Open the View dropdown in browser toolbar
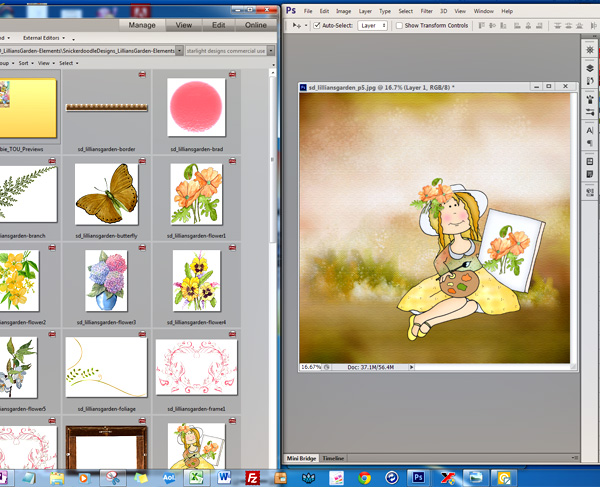Image resolution: width=600 pixels, height=487 pixels. point(46,63)
